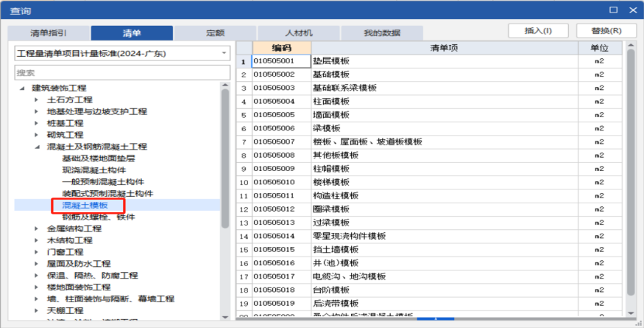Select 装配式预制混凝土构件 in the tree
The width and height of the screenshot is (644, 328).
tap(107, 193)
